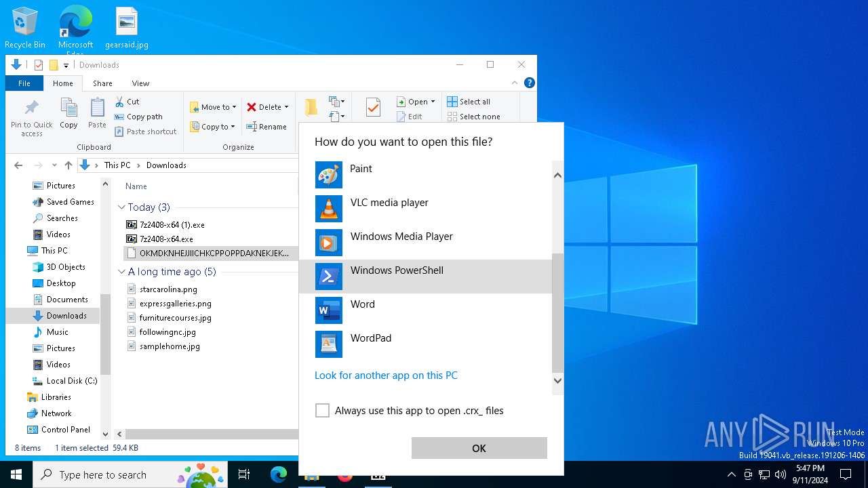This screenshot has width=868, height=488.
Task: Open Customize Quick Access Toolbar dropdown
Action: [x=66, y=65]
